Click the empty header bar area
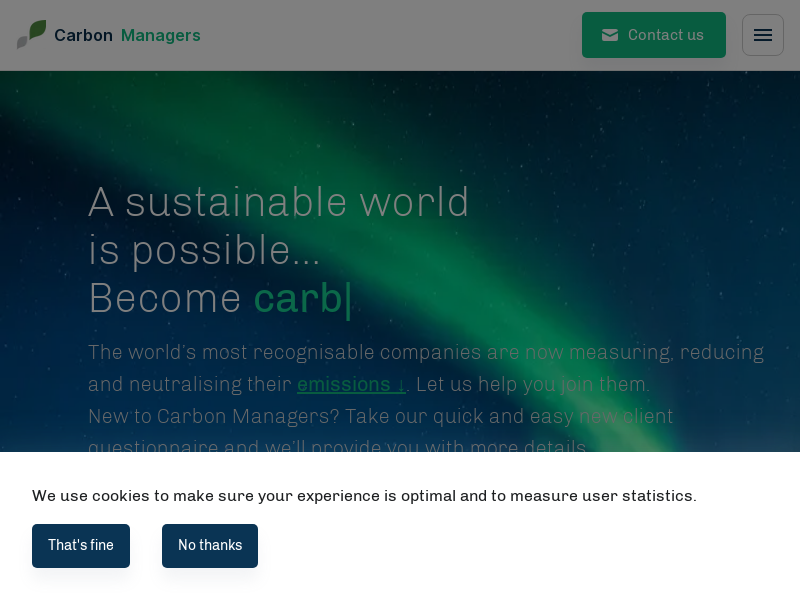The image size is (800, 600). (x=400, y=35)
